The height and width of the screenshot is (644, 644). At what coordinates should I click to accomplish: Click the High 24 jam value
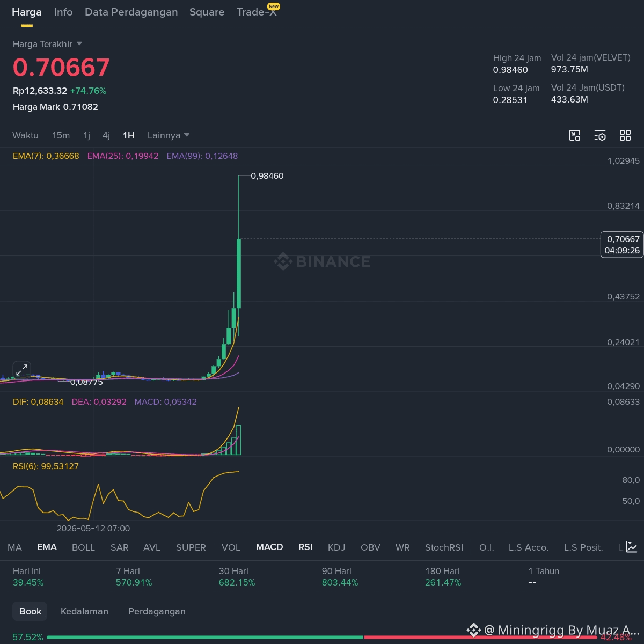click(510, 70)
